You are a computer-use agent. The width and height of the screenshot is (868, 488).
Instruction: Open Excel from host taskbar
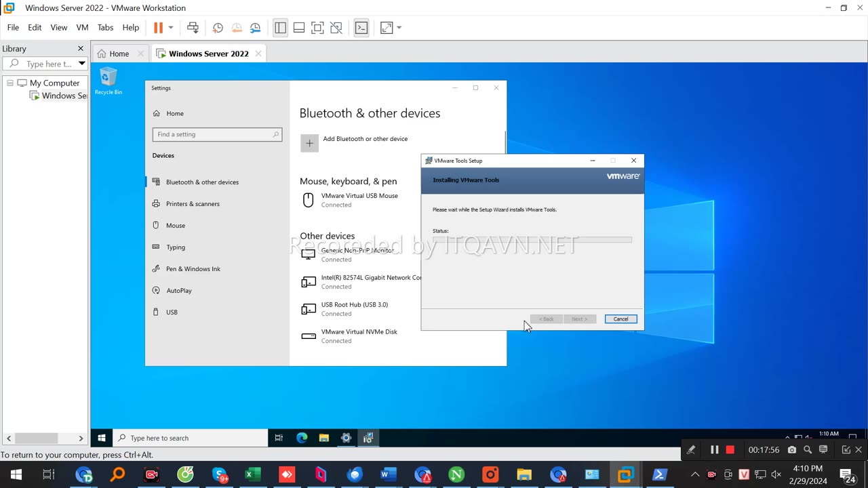point(252,474)
